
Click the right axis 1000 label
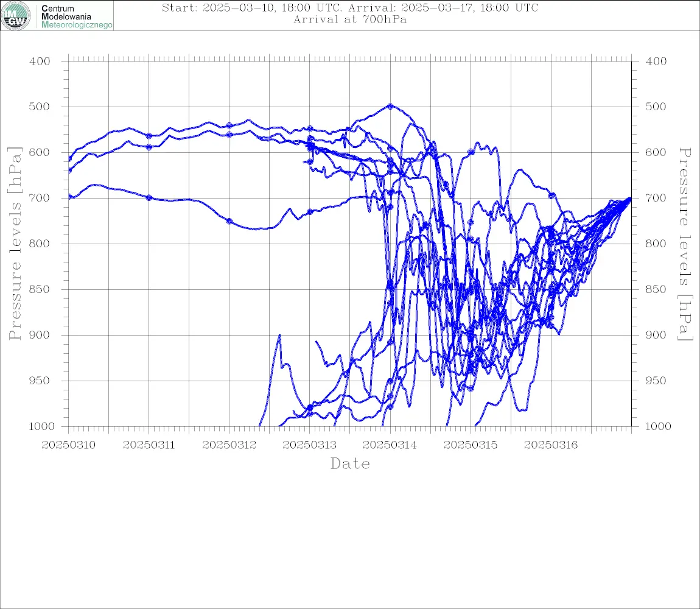tap(658, 426)
